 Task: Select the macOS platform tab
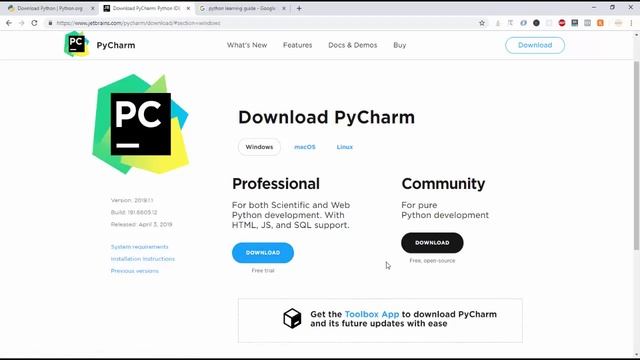(x=305, y=147)
